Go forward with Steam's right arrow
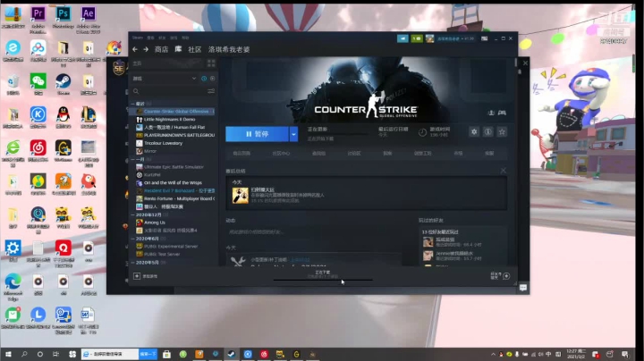Viewport: 644px width, 361px height. (146, 50)
